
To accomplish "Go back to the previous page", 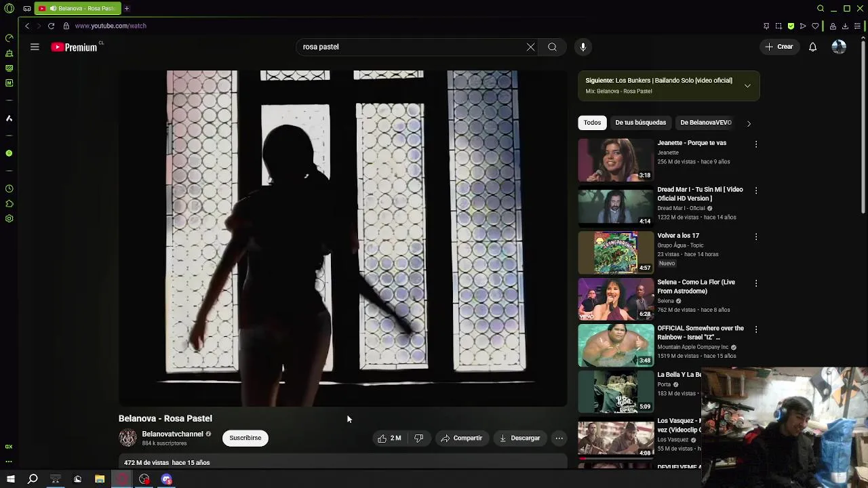I will tap(27, 26).
